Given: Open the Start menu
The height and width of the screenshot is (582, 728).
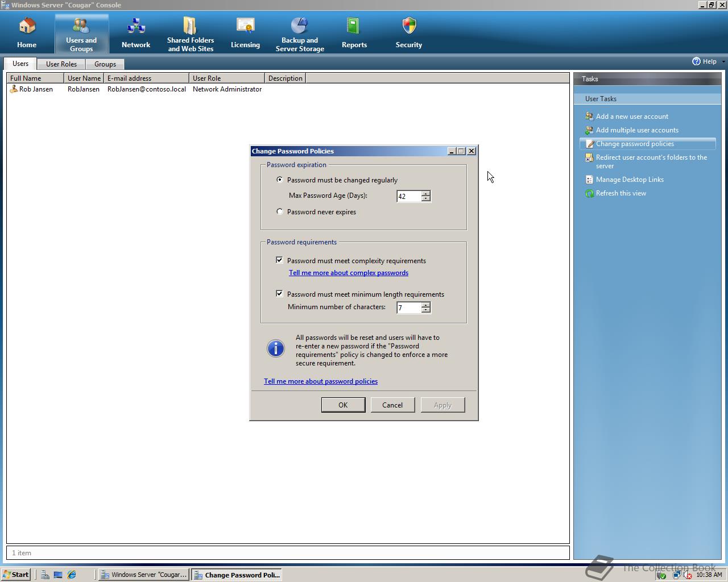Looking at the screenshot, I should click(x=16, y=575).
